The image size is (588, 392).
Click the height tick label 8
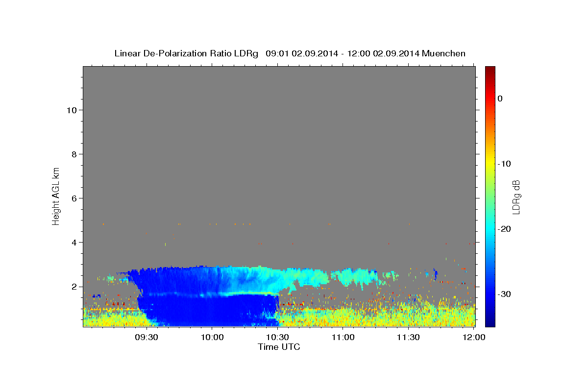[x=73, y=154]
